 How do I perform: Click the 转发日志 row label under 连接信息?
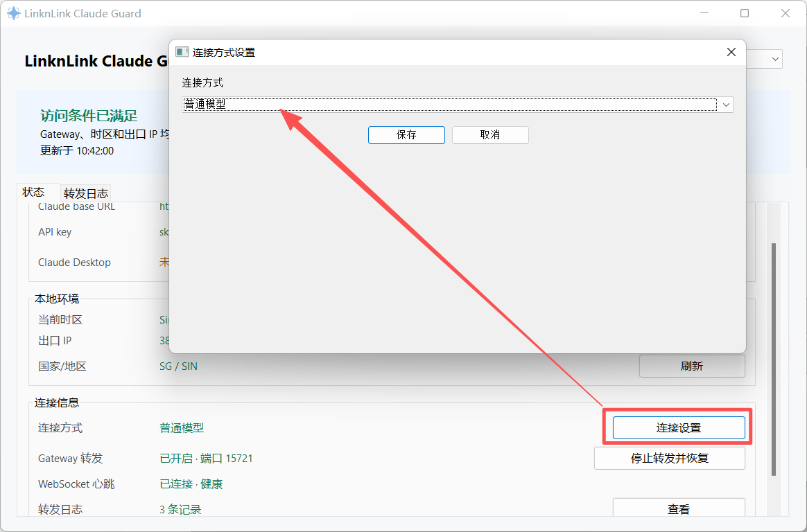click(60, 509)
